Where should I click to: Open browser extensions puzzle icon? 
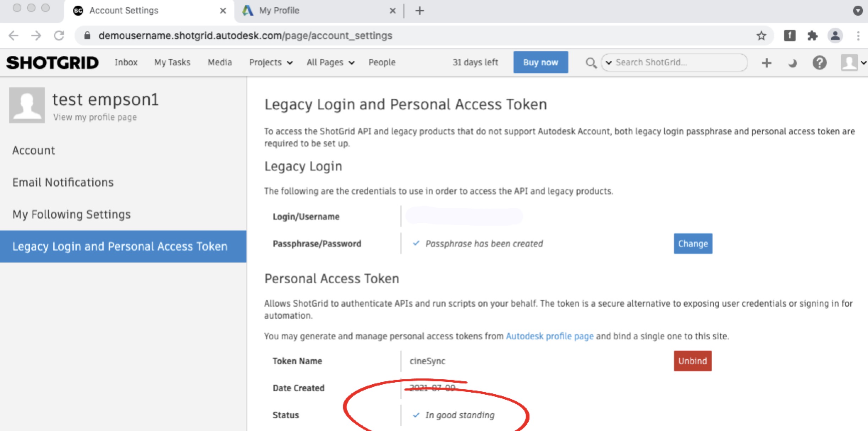[x=812, y=36]
